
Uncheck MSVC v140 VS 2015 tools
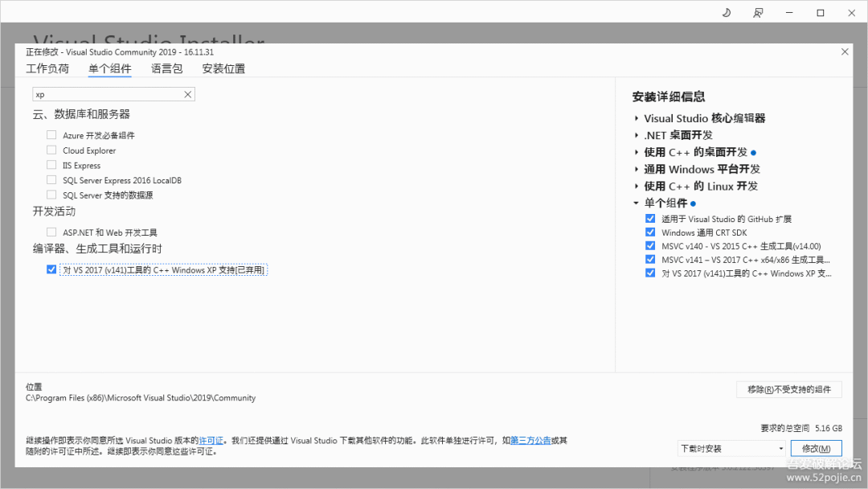(650, 246)
